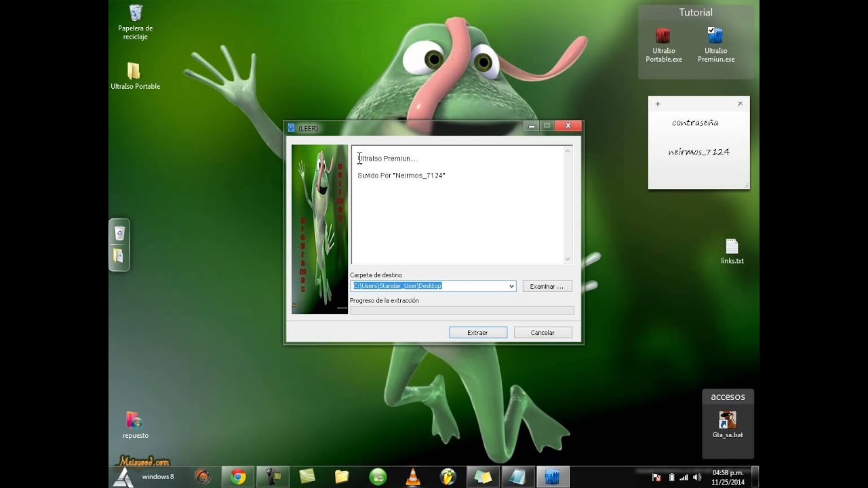
Task: Click the volume speaker tray icon
Action: click(x=697, y=477)
